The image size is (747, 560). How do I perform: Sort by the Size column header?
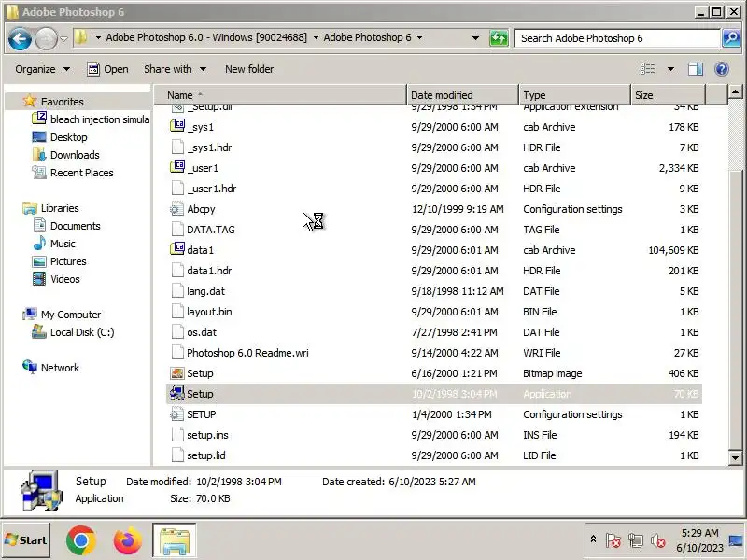(x=668, y=95)
